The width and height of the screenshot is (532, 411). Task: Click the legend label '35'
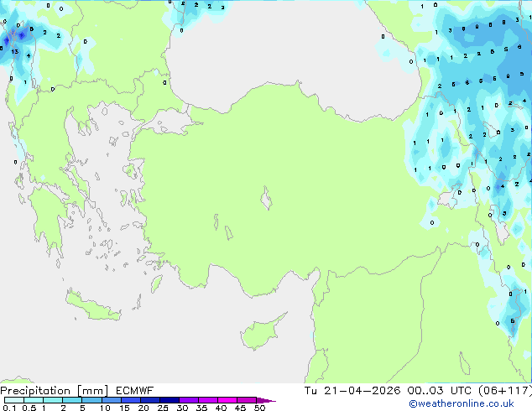tap(201, 408)
